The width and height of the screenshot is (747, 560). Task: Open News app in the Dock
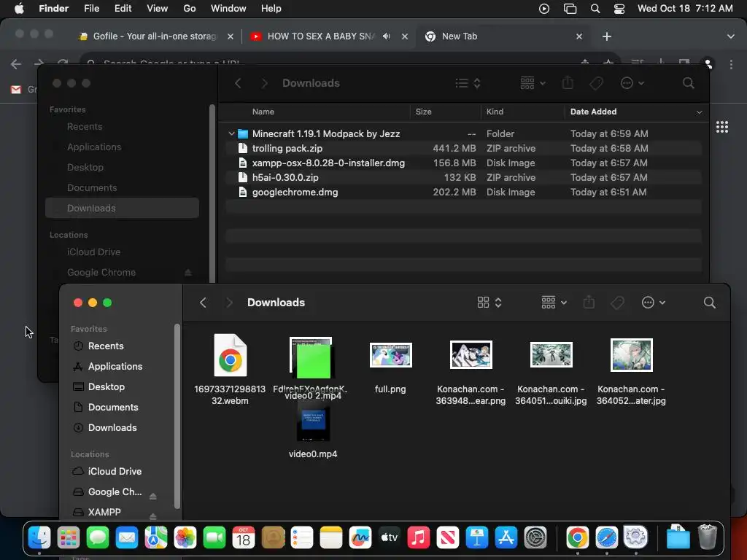tap(448, 537)
